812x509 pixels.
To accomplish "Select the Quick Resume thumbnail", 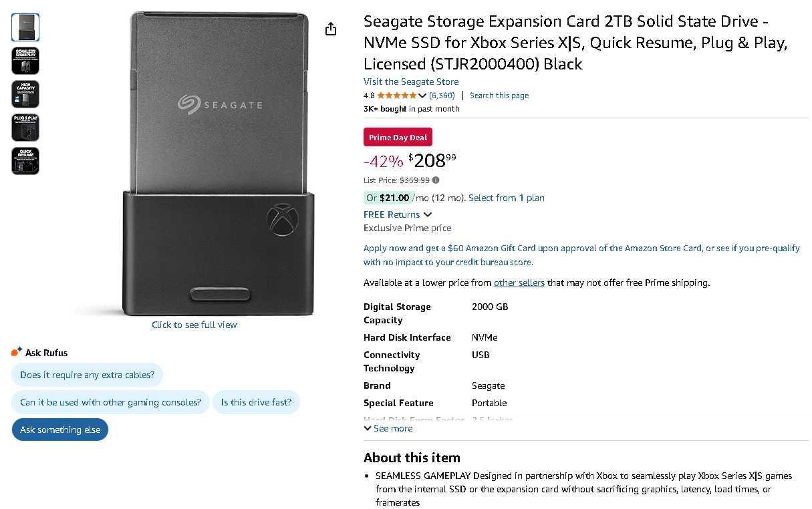I will click(x=25, y=161).
